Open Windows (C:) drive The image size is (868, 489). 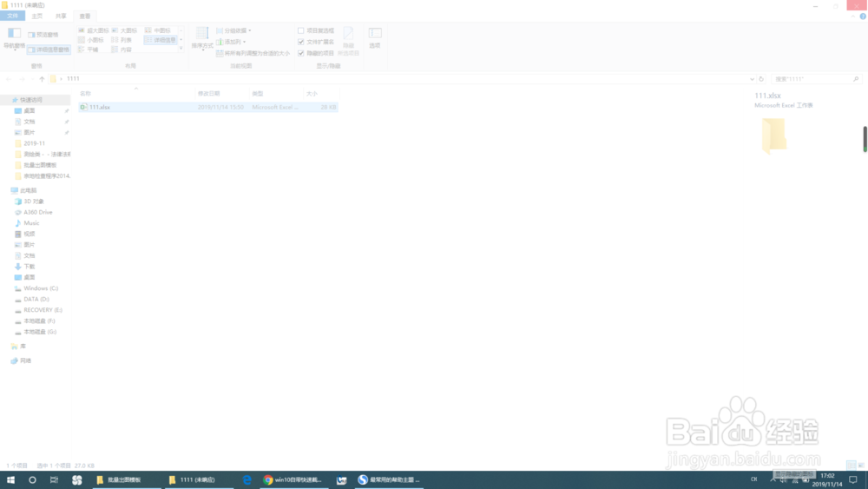point(36,288)
